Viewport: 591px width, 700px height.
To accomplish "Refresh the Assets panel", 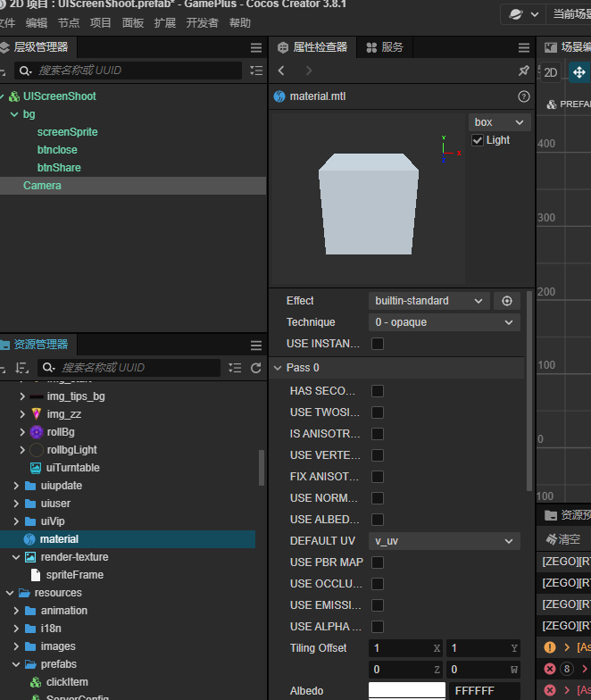I will pos(255,368).
